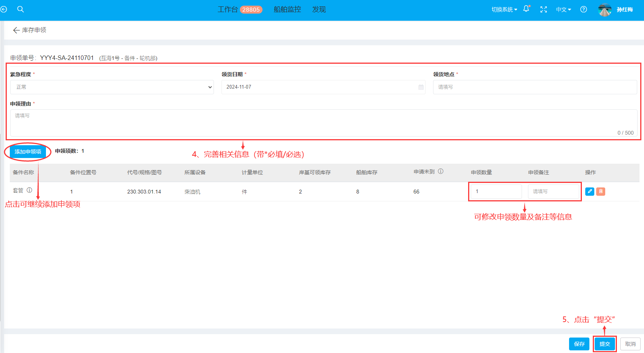Click the 件 unit cell

coord(244,192)
